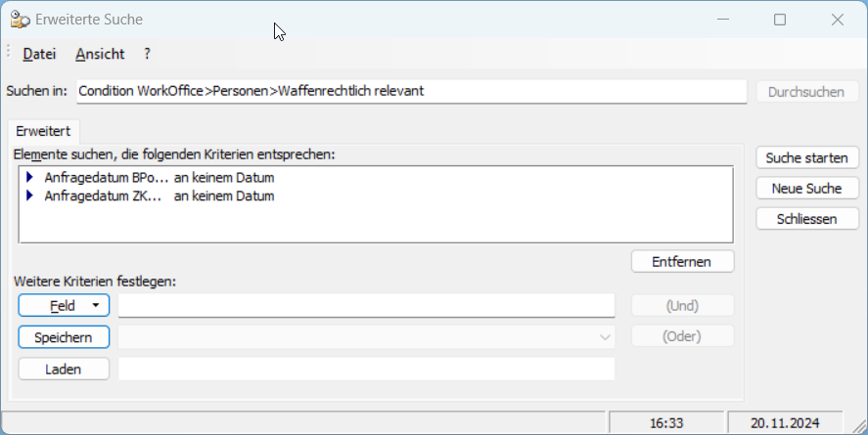Maximize the Erweiterte Suche window

click(x=780, y=20)
